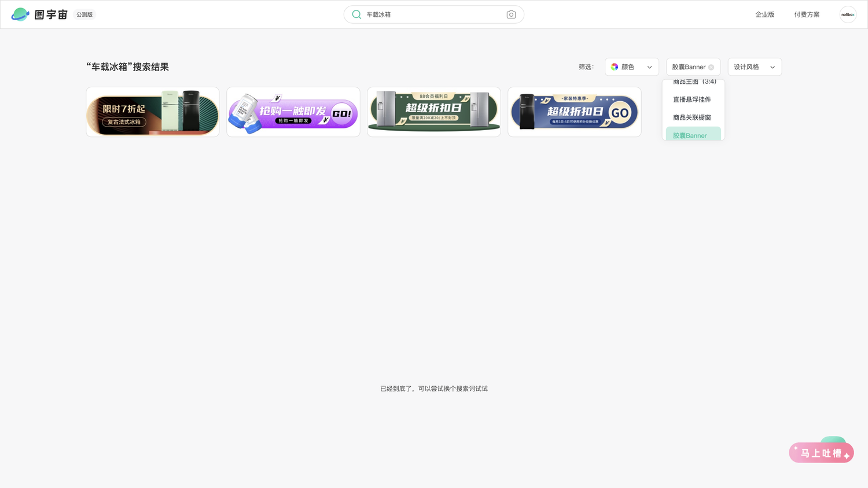
Task: Click the “车载冰箱”搜索结果 heading
Action: pos(128,67)
